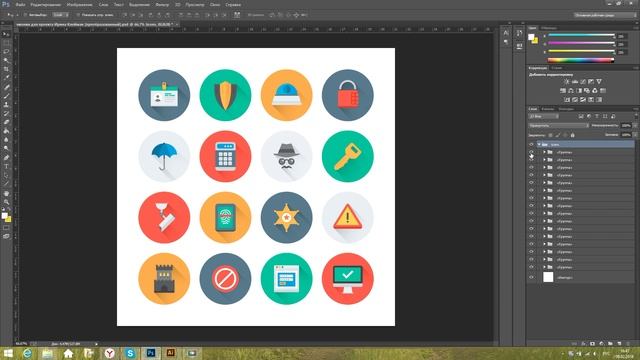Add a Hue/Saturation adjustment
Image resolution: width=640 pixels, height=360 pixels.
point(563,91)
